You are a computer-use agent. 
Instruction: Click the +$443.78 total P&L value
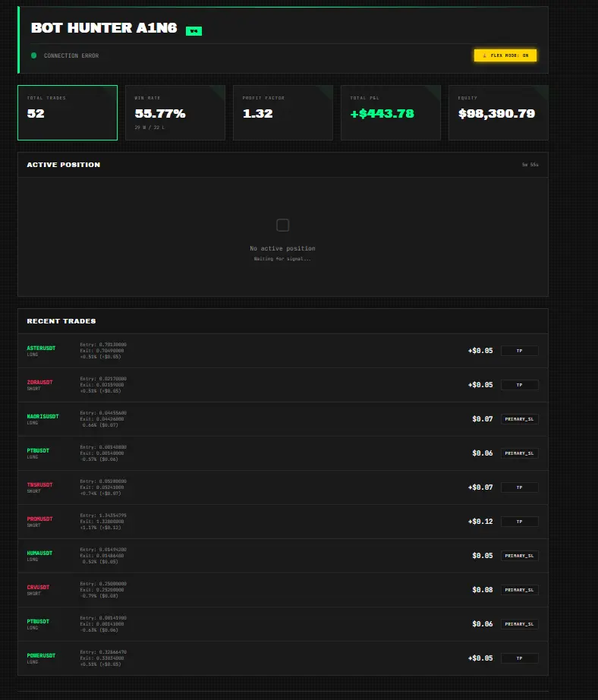point(382,113)
